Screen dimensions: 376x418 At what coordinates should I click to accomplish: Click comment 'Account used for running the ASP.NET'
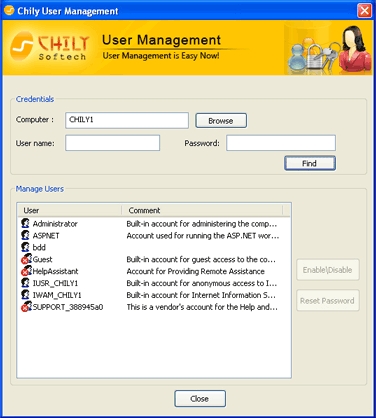[x=203, y=236]
